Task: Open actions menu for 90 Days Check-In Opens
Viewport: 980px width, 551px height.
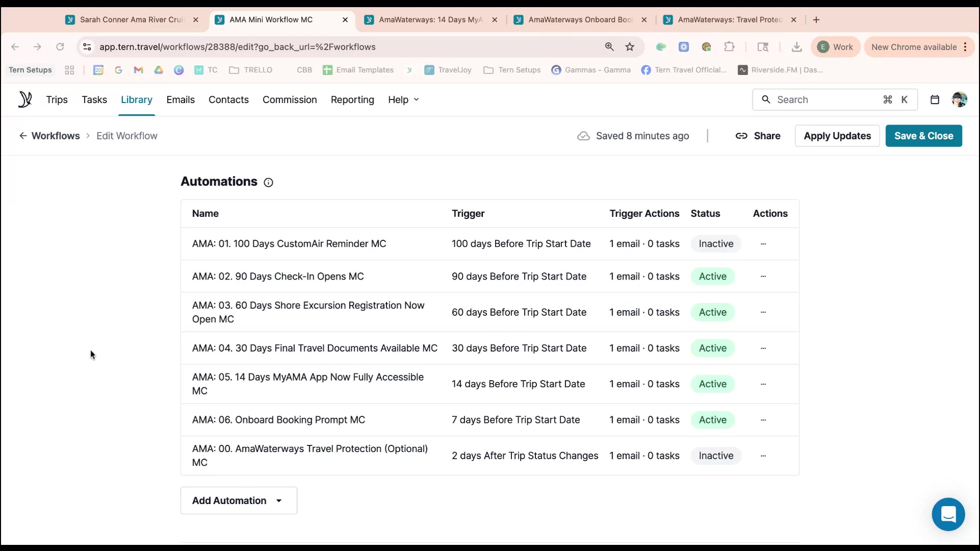Action: [x=763, y=277]
